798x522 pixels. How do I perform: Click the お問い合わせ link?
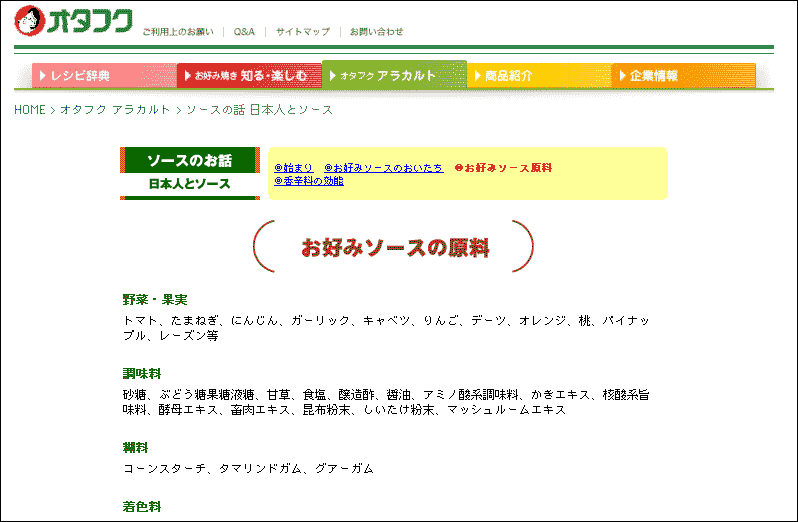(376, 32)
